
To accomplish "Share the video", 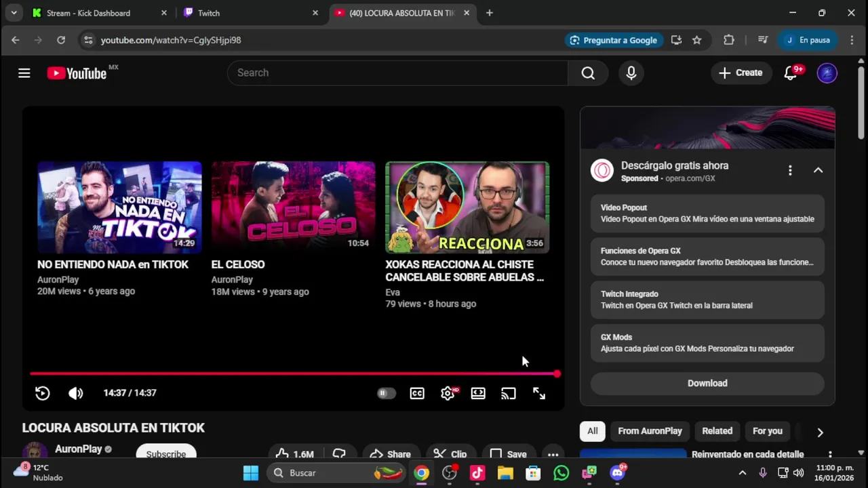I will (391, 454).
